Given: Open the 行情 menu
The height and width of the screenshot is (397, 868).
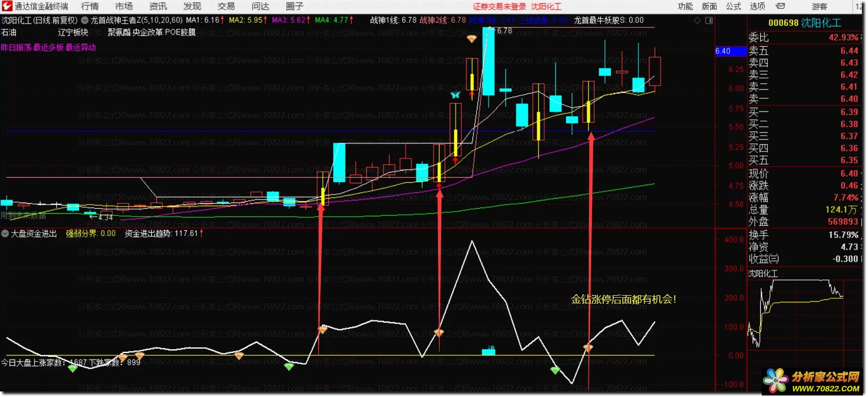Looking at the screenshot, I should 90,6.
